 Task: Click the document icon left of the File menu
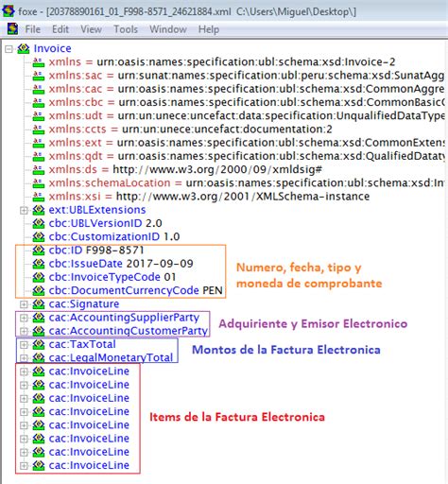coord(13,29)
